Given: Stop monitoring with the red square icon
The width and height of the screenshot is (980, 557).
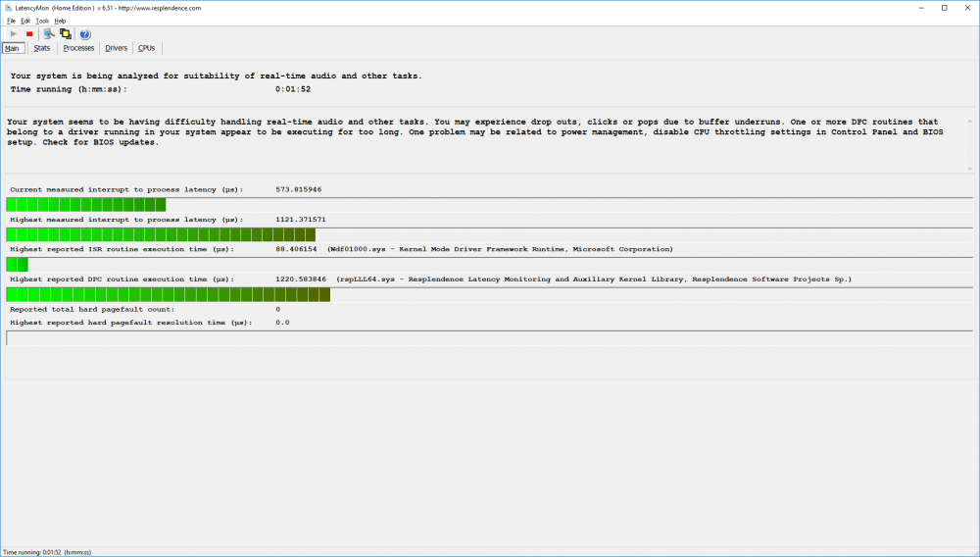Looking at the screenshot, I should [28, 33].
